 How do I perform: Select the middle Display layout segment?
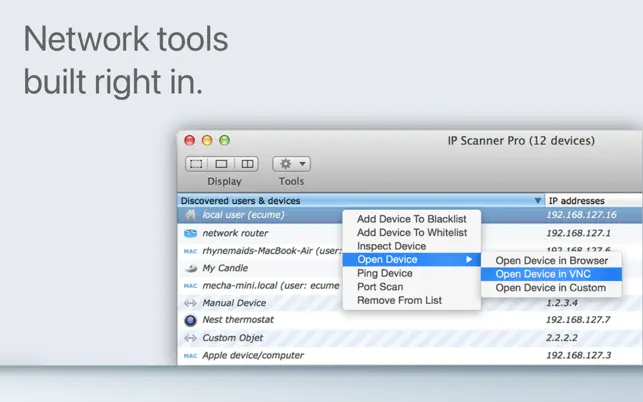click(x=221, y=164)
